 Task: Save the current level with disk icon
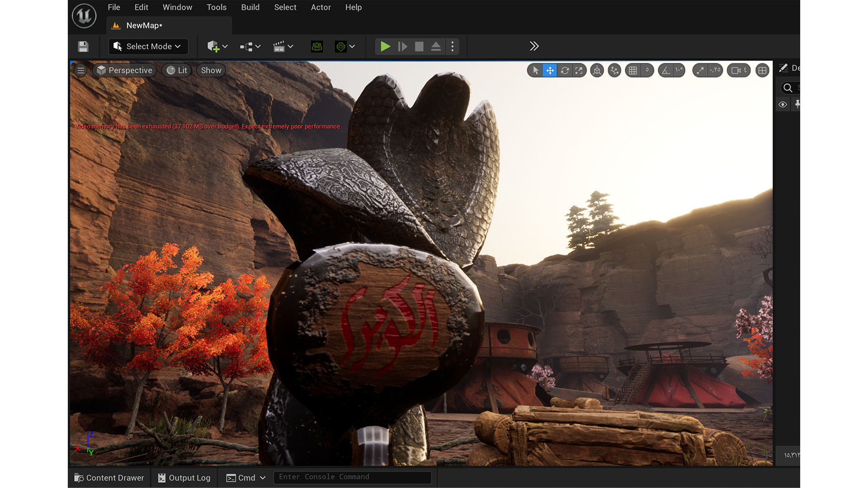tap(83, 47)
